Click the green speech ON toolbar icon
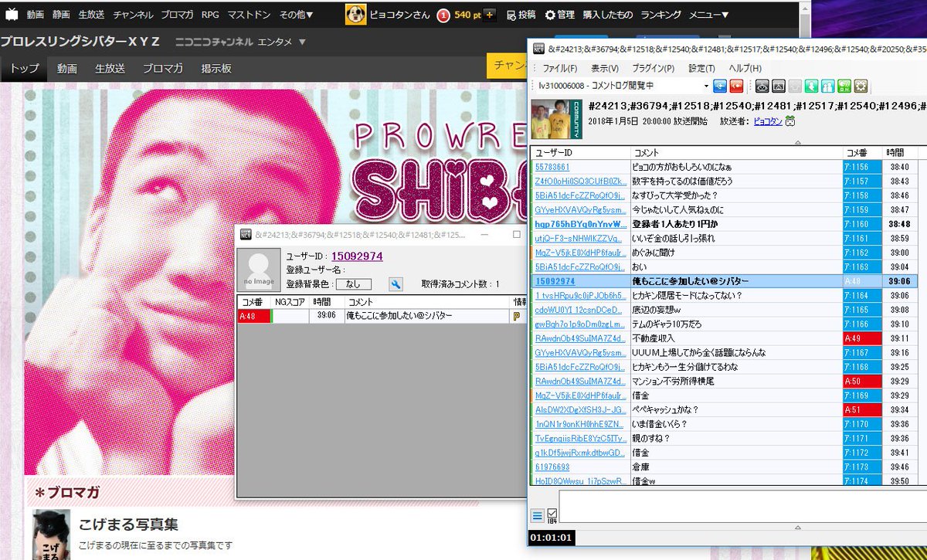This screenshot has height=560, width=927. click(844, 86)
